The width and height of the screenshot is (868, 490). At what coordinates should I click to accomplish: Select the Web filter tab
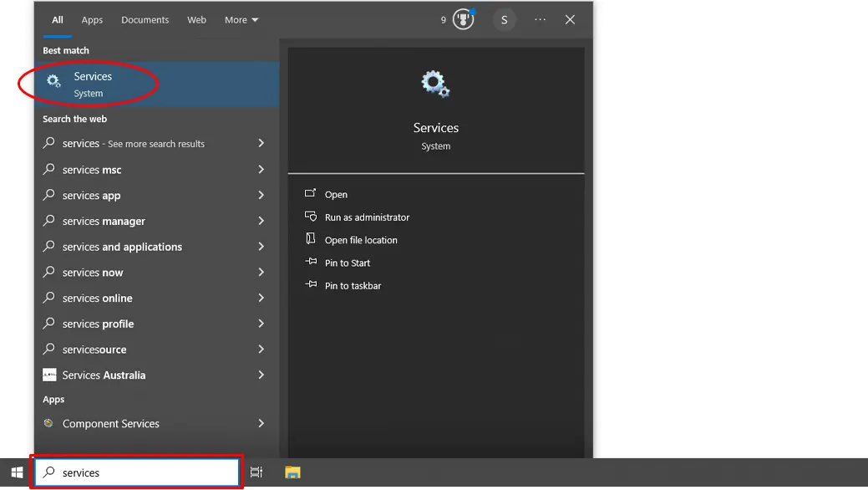click(196, 20)
